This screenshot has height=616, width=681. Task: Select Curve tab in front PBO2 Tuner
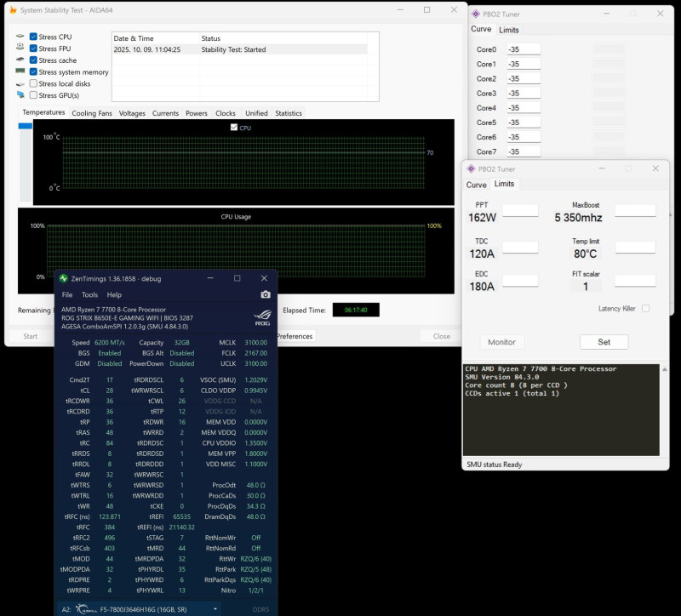(x=476, y=185)
